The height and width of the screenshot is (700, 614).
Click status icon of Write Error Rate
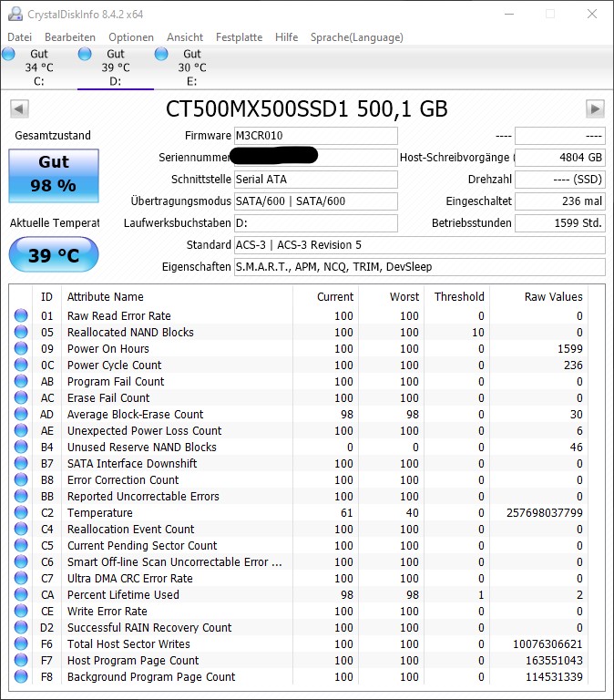click(x=21, y=611)
